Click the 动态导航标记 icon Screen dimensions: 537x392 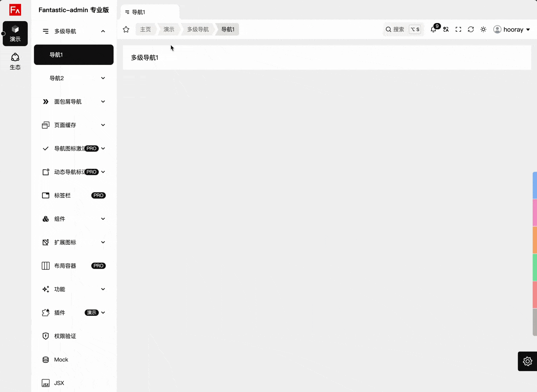click(x=46, y=172)
